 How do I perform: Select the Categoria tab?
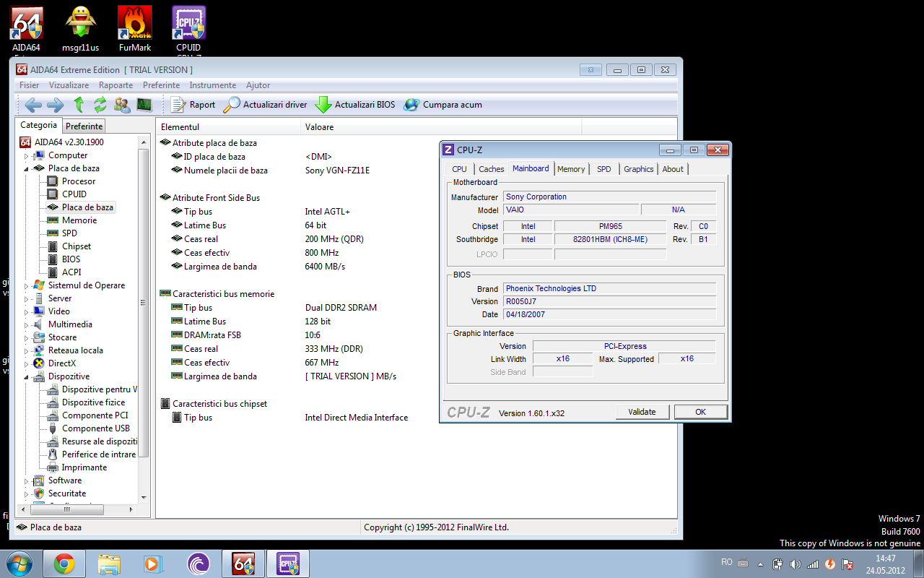(x=38, y=125)
